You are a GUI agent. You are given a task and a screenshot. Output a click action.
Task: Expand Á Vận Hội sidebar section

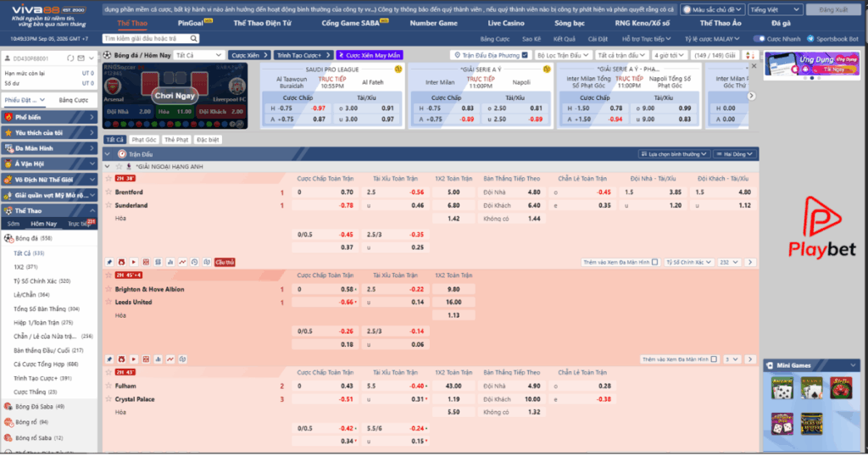click(x=49, y=164)
